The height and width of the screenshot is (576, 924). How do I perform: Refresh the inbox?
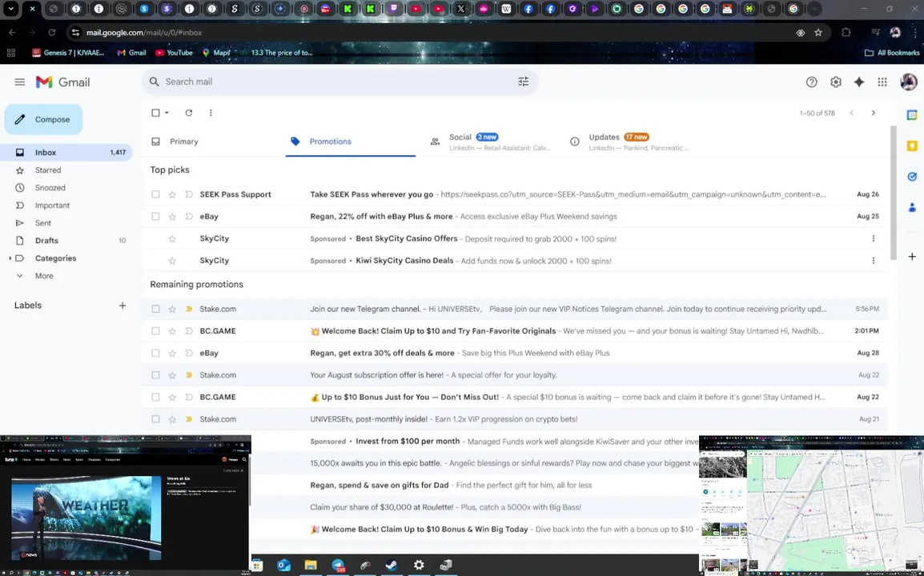tap(189, 113)
